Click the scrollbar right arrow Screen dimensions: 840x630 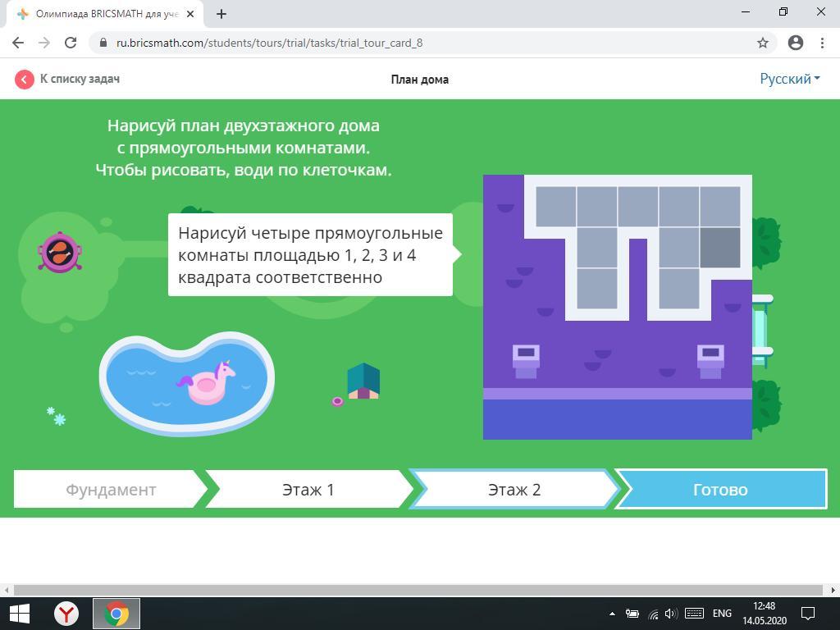pos(833,590)
